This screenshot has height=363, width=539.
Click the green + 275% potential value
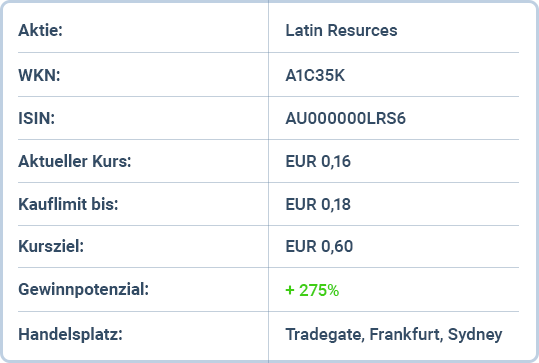[312, 290]
